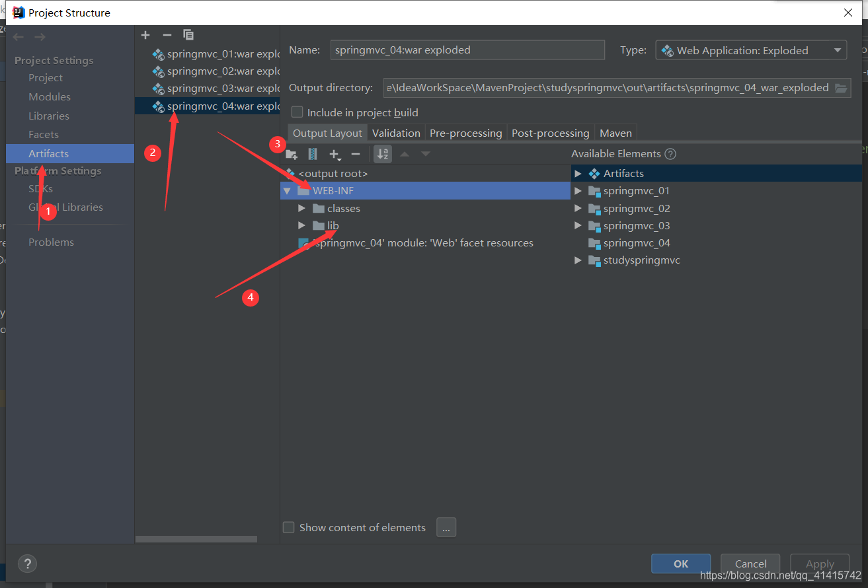Collapse the WEB-INF folder node

[287, 191]
